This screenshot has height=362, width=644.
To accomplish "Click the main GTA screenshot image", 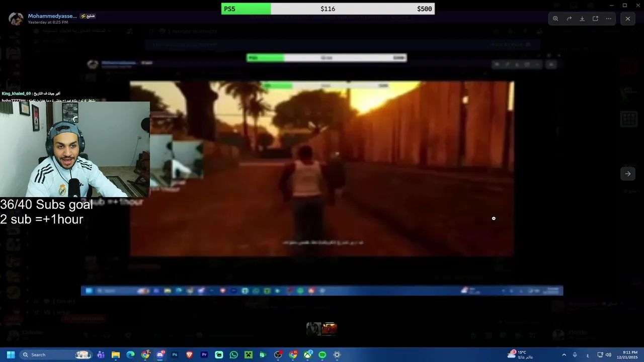I will tap(322, 168).
